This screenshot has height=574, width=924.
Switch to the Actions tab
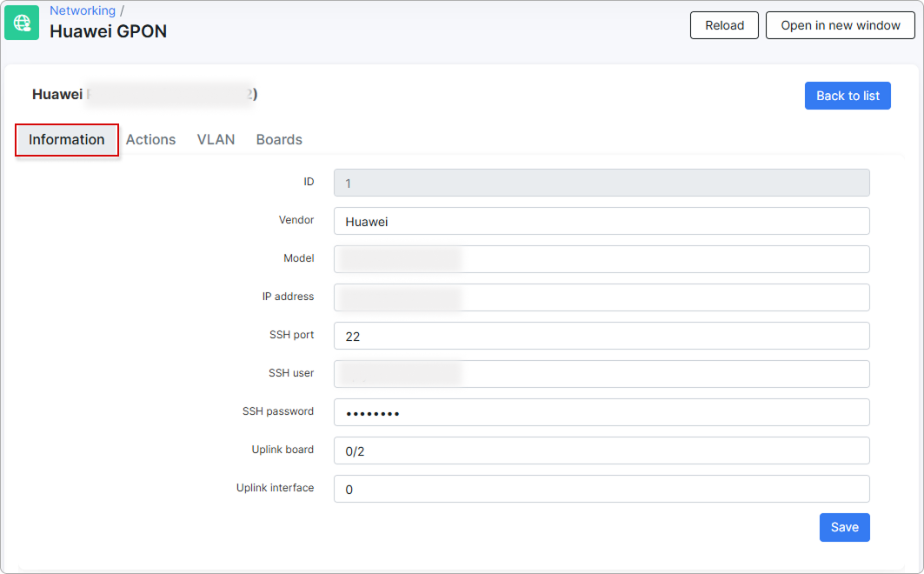(150, 139)
